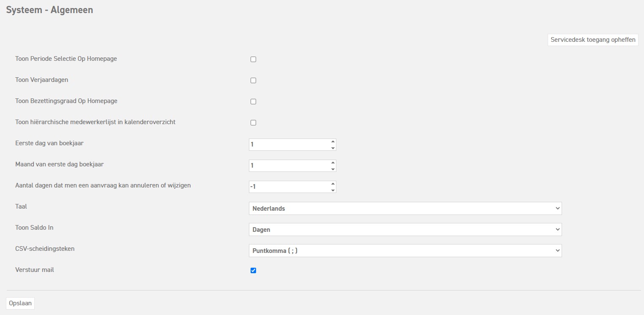
Task: Uncheck the Verstuur mail checkbox
Action: (x=253, y=271)
